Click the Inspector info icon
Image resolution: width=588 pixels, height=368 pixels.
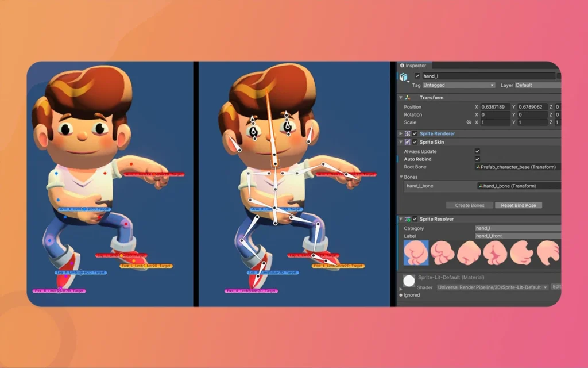click(402, 66)
